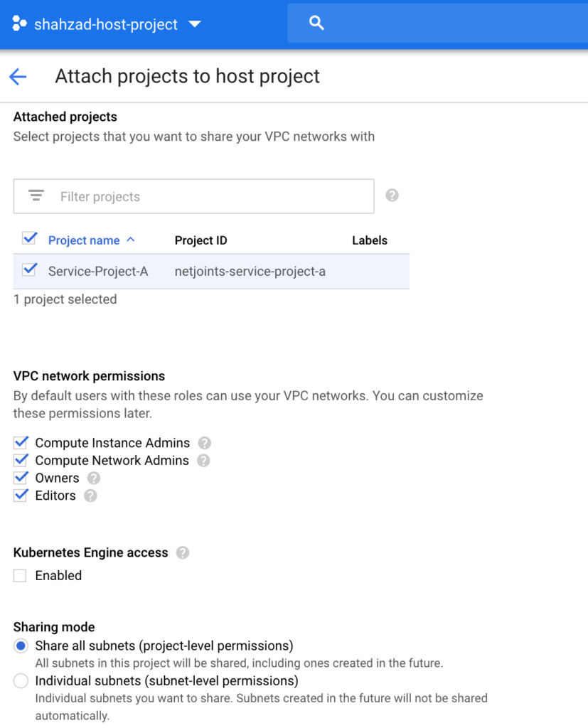The width and height of the screenshot is (588, 728).
Task: Expand the shahzad-host-project dropdown arrow
Action: tap(195, 24)
